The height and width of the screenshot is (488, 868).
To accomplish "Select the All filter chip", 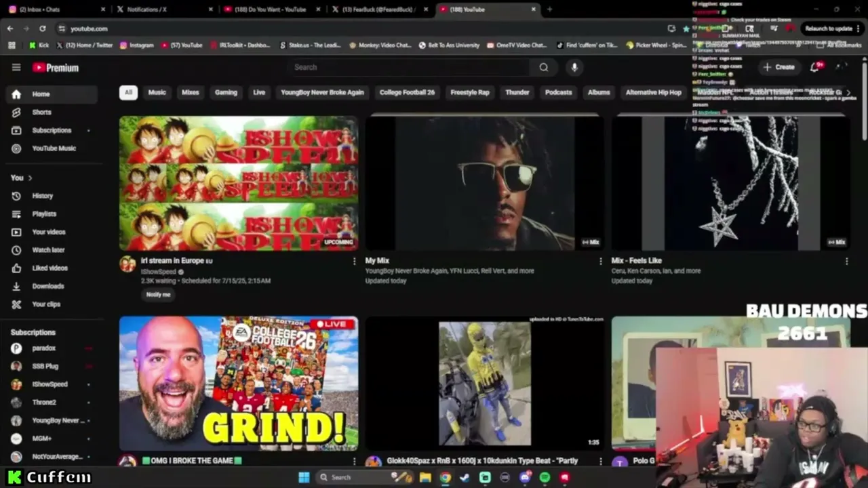I will coord(128,92).
